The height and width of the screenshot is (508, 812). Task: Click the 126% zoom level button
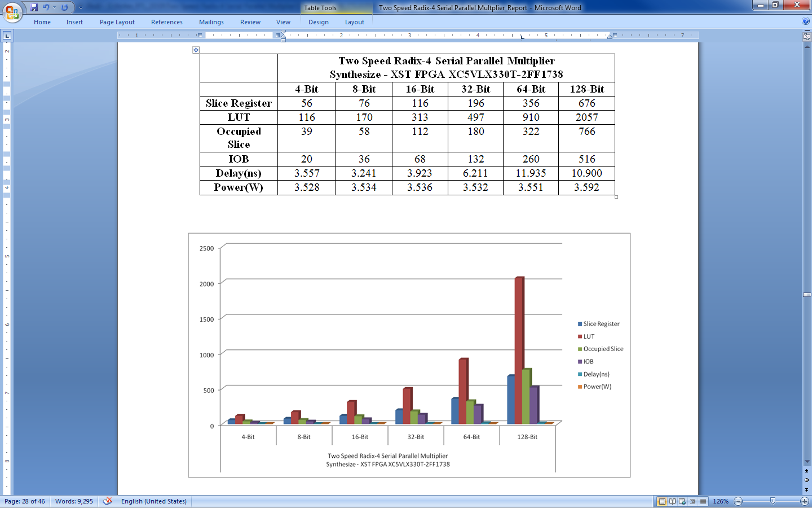[x=721, y=501]
